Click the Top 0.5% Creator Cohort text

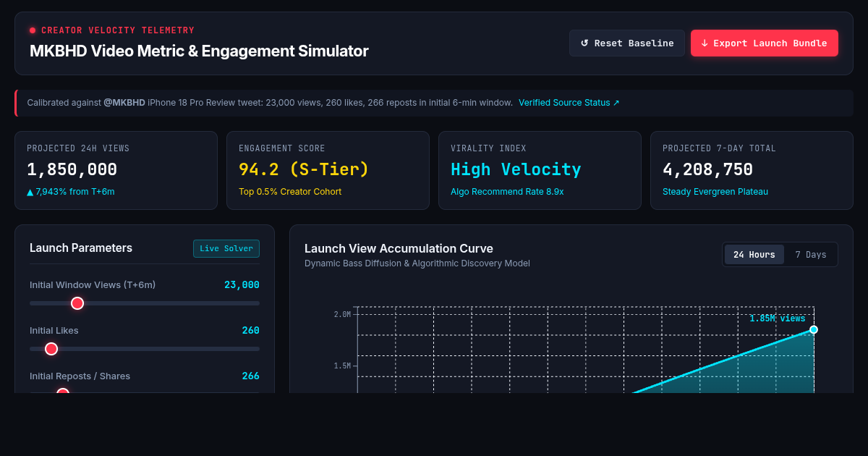tap(290, 192)
